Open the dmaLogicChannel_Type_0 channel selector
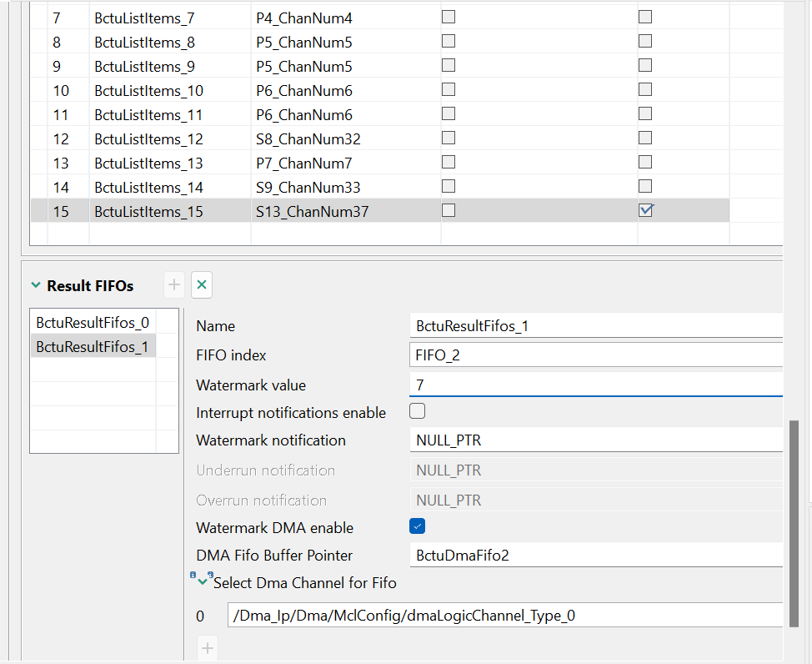Image resolution: width=812 pixels, height=664 pixels. pyautogui.click(x=505, y=616)
